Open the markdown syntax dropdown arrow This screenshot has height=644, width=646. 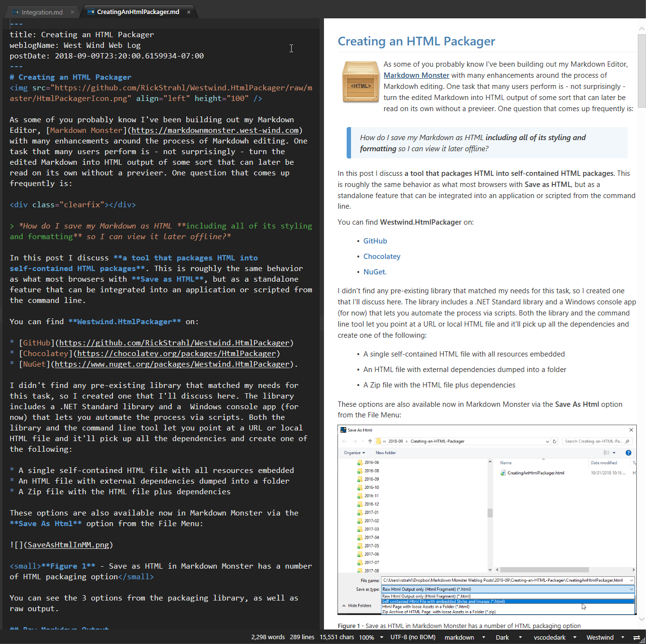483,637
